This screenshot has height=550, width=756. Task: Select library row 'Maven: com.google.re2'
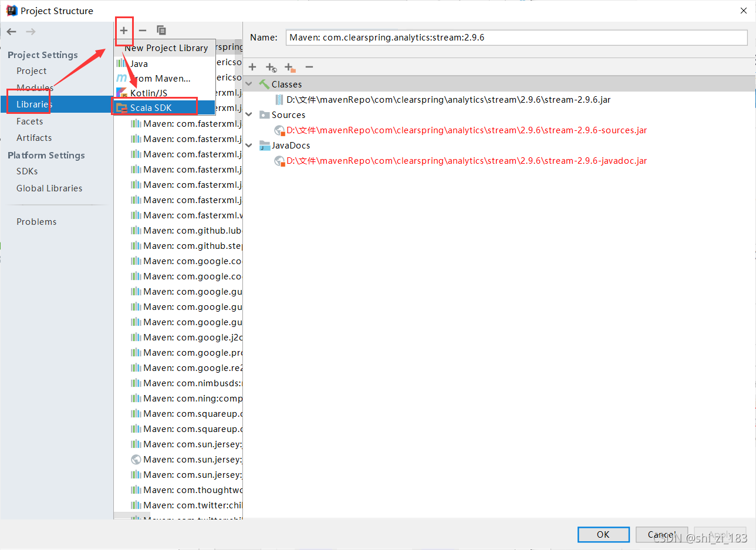[x=187, y=367]
